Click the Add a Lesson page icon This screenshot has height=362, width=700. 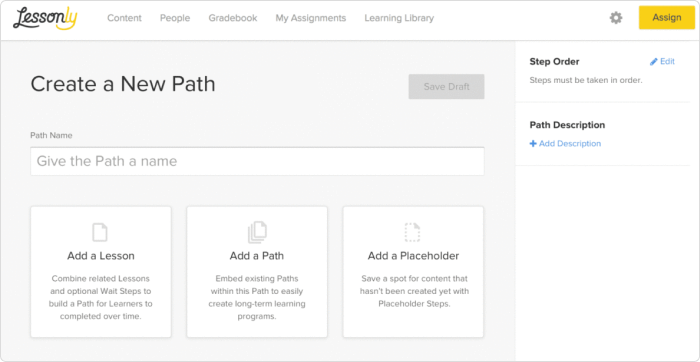click(100, 232)
